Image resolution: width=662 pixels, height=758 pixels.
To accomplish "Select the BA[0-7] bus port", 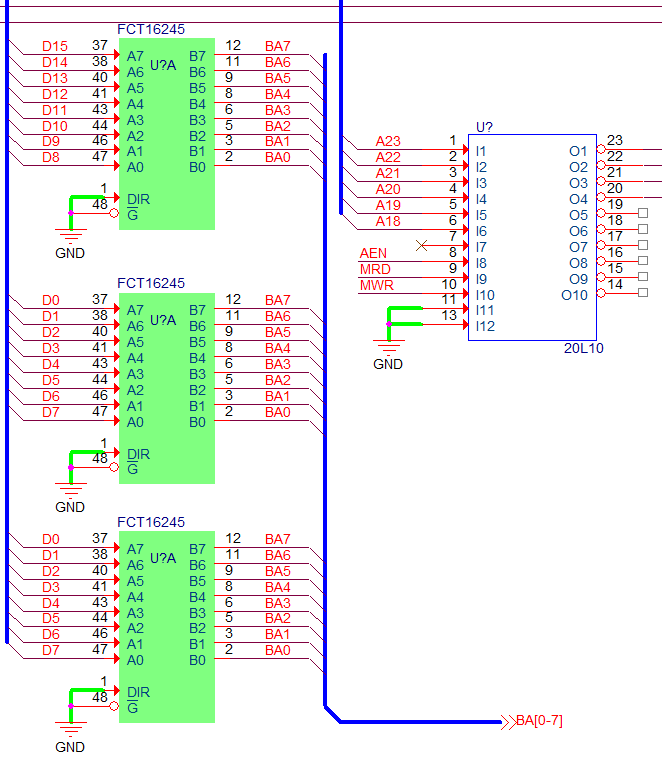I will click(x=532, y=721).
